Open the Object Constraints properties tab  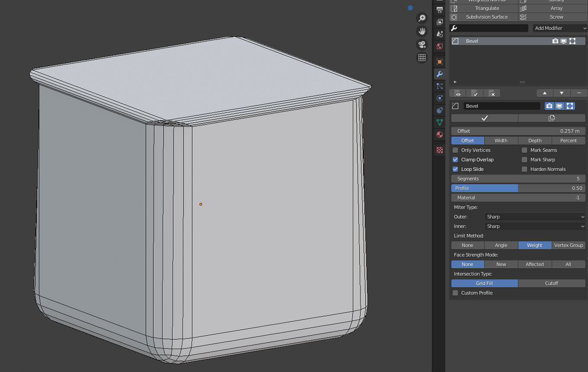pyautogui.click(x=440, y=110)
